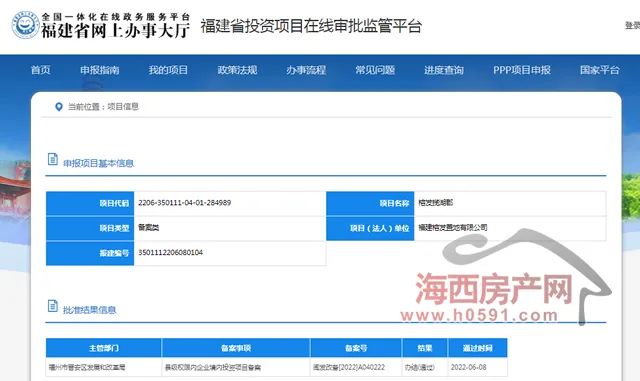This screenshot has height=381, width=640.
Task: Select the 进度查询 menu item
Action: coord(444,70)
